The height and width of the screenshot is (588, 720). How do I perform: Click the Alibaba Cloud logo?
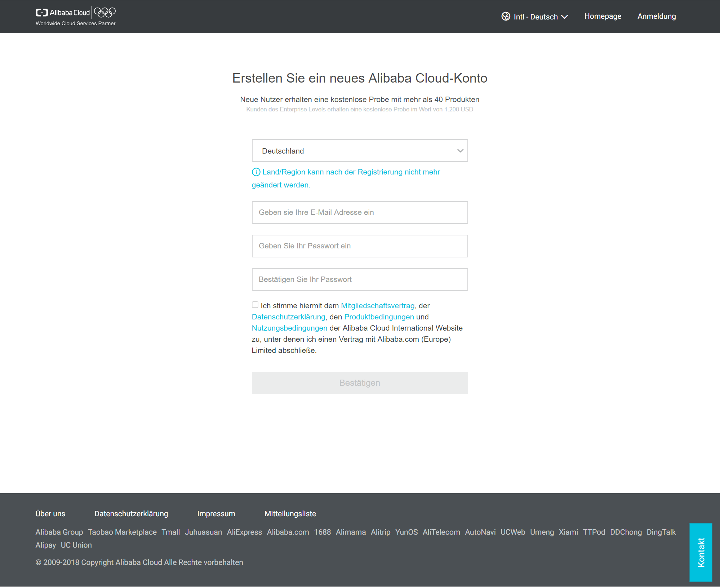coord(75,16)
